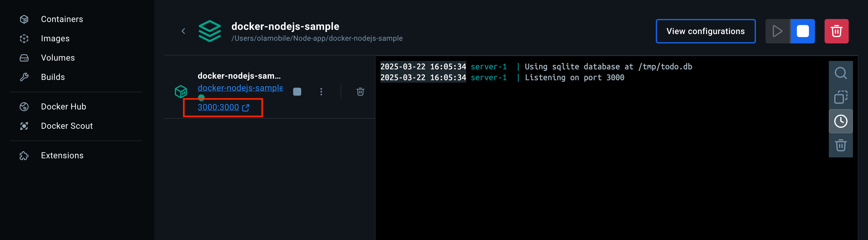Delete the compose stack with red trash button
868x240 pixels.
click(836, 31)
